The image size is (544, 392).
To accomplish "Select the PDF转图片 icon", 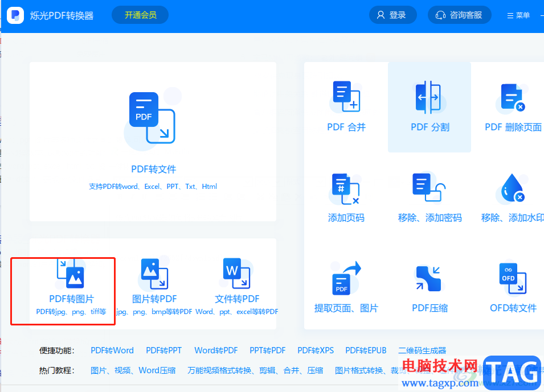I will pyautogui.click(x=71, y=274).
